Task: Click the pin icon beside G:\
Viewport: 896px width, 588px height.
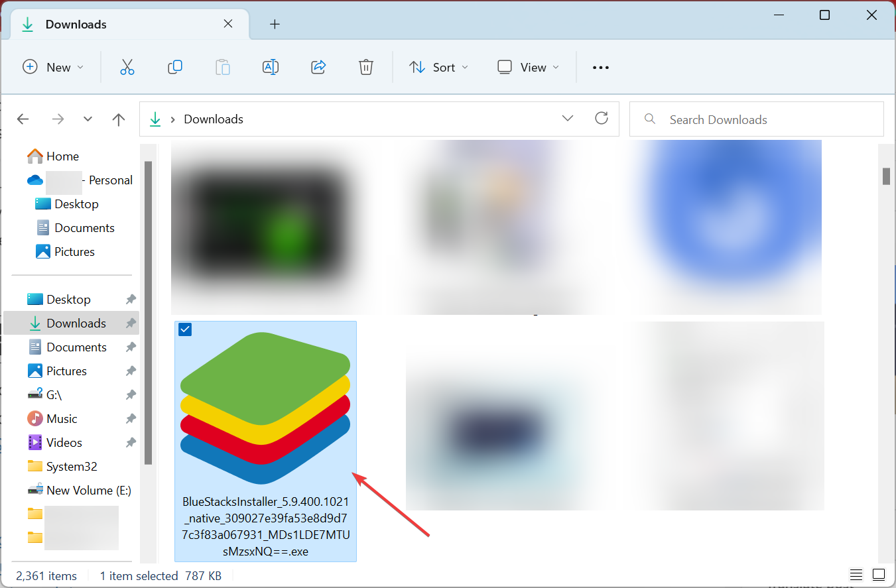Action: point(131,395)
